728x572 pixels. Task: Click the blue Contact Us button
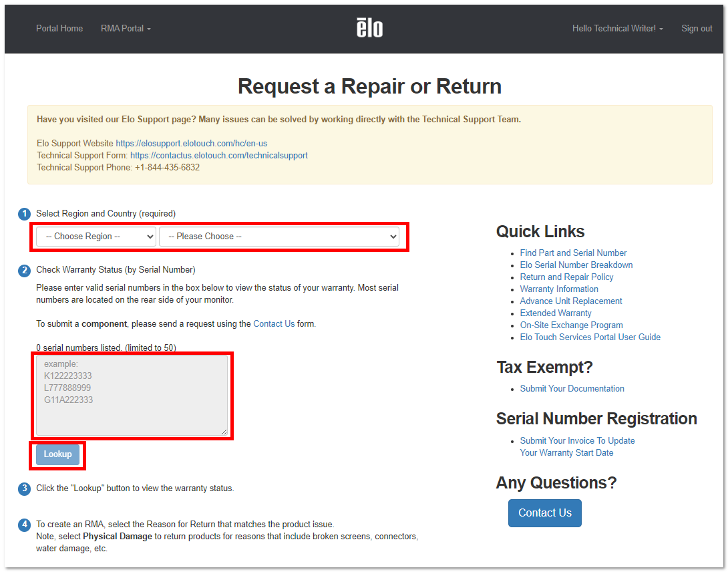pyautogui.click(x=544, y=513)
